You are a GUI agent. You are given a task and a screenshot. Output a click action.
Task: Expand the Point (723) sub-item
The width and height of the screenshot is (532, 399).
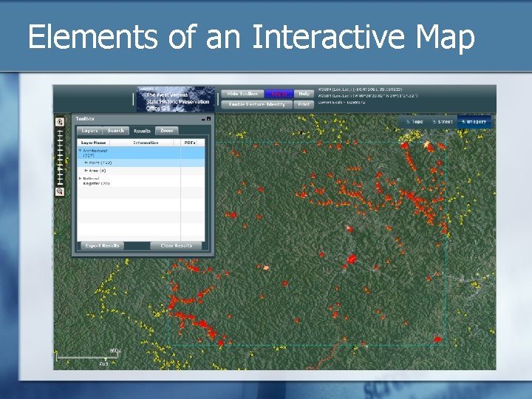(86, 163)
